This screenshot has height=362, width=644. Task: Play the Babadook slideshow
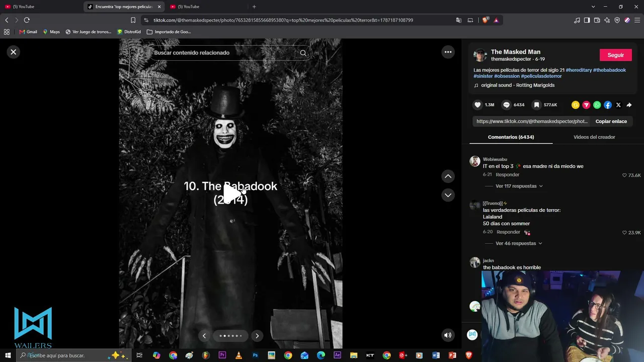coord(231,193)
